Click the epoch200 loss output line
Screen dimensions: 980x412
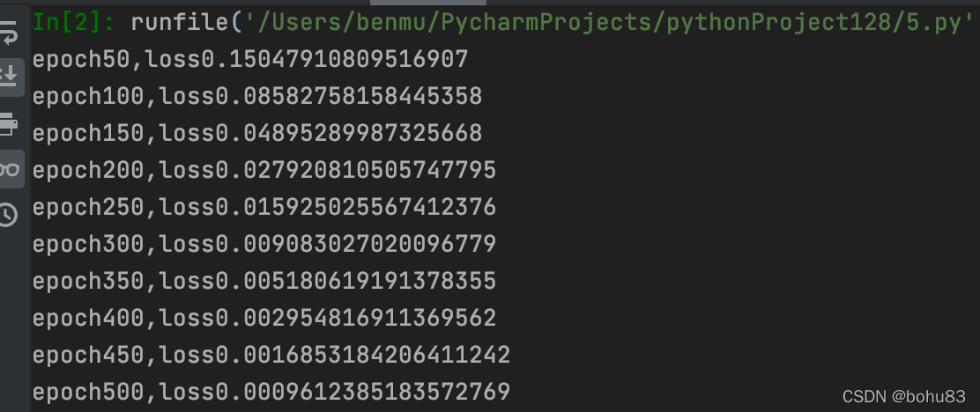(264, 170)
